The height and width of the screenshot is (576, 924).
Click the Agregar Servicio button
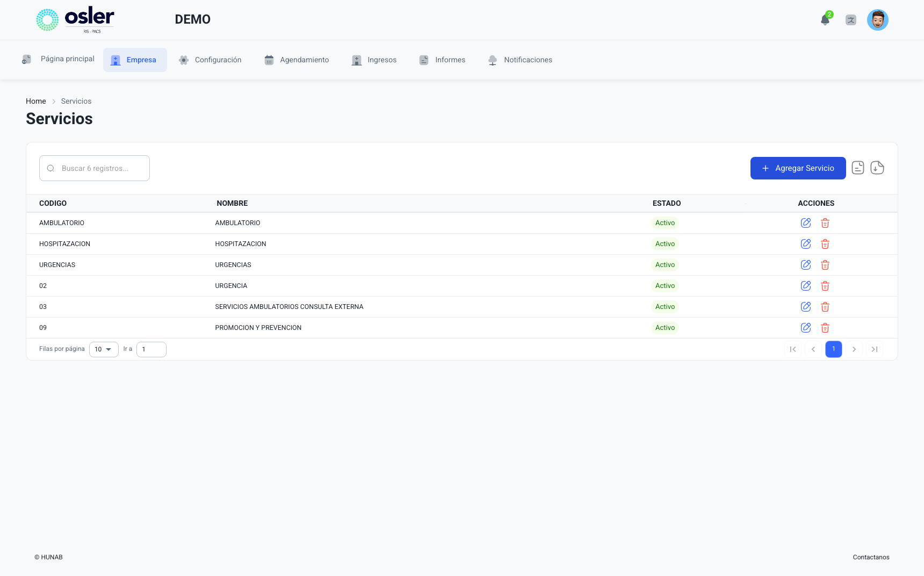click(798, 168)
